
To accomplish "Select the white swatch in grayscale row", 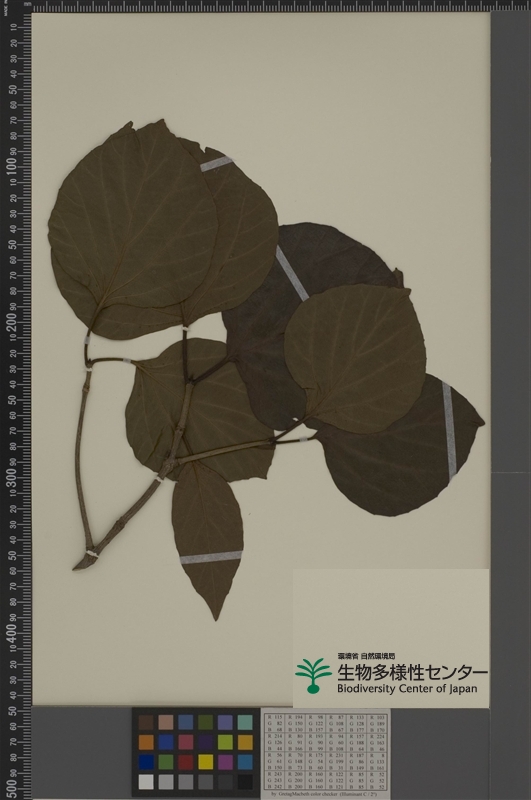I will point(146,782).
